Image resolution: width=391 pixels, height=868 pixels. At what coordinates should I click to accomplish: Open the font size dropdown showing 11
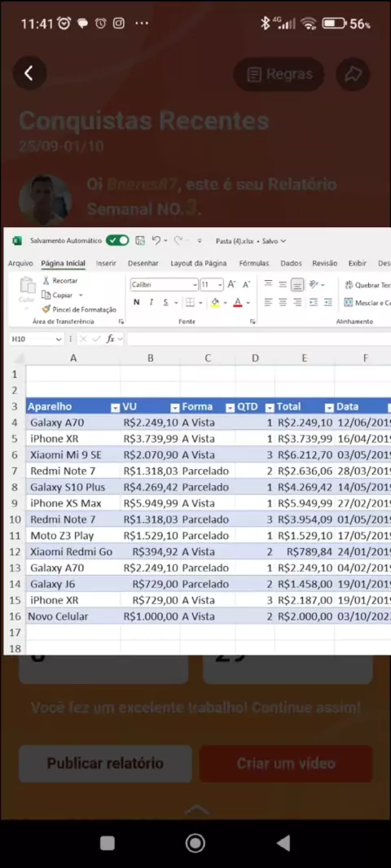coord(220,285)
